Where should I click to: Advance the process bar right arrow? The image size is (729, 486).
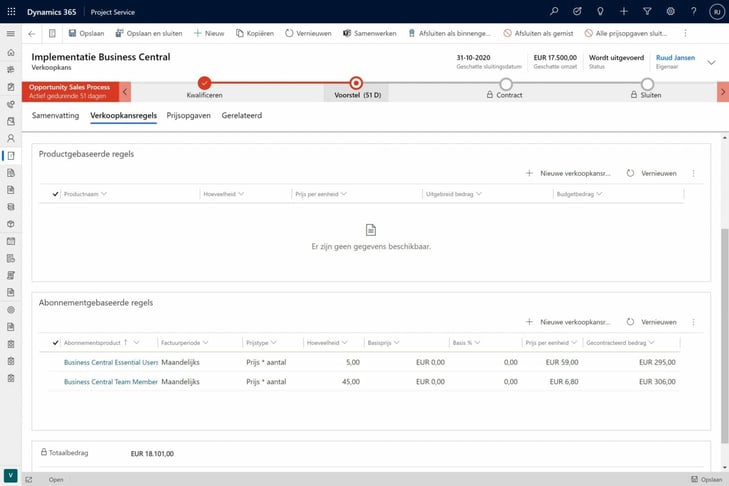pyautogui.click(x=723, y=92)
